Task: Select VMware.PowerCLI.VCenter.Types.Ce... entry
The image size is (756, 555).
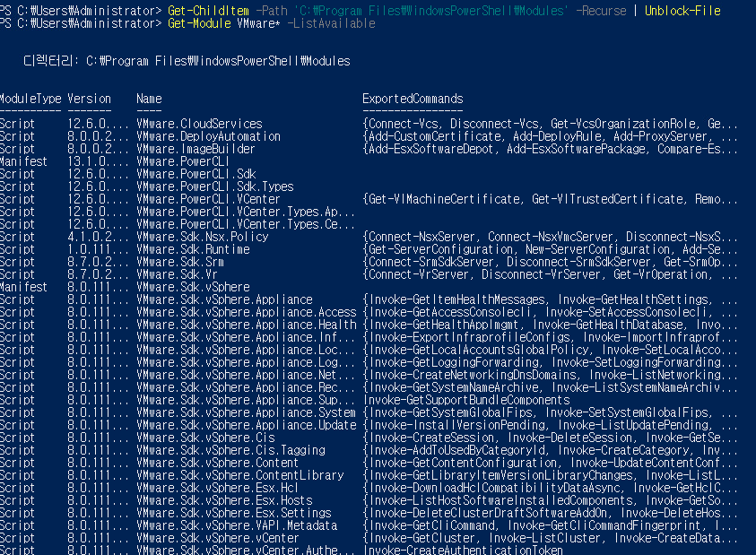Action: pos(246,224)
